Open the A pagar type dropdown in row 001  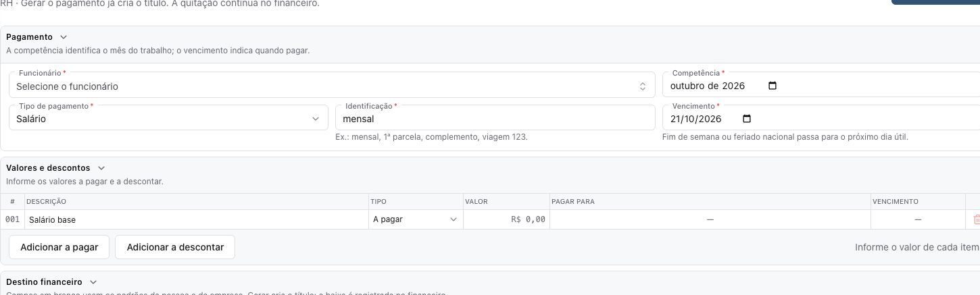416,219
